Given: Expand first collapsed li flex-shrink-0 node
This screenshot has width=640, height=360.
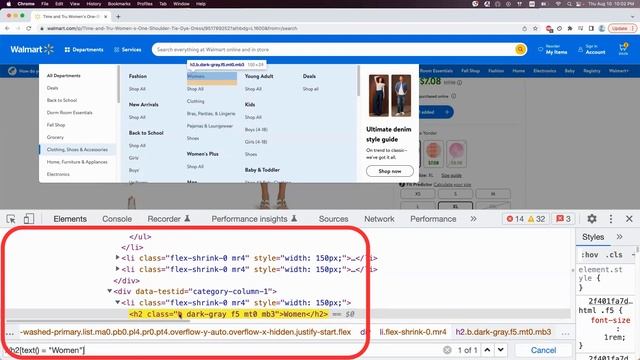Looking at the screenshot, I should pos(118,258).
